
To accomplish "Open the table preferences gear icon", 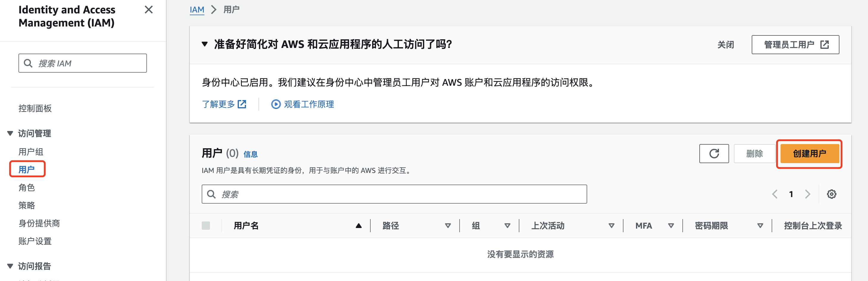I will coord(831,194).
